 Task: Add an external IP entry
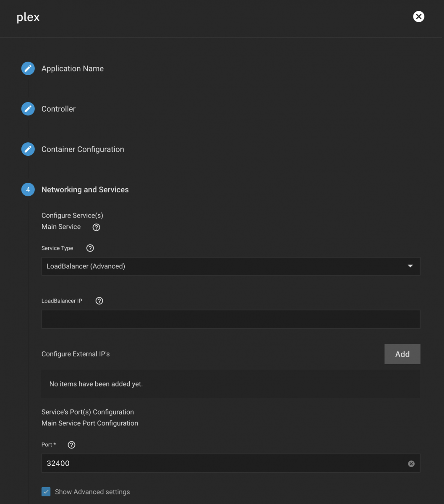402,354
